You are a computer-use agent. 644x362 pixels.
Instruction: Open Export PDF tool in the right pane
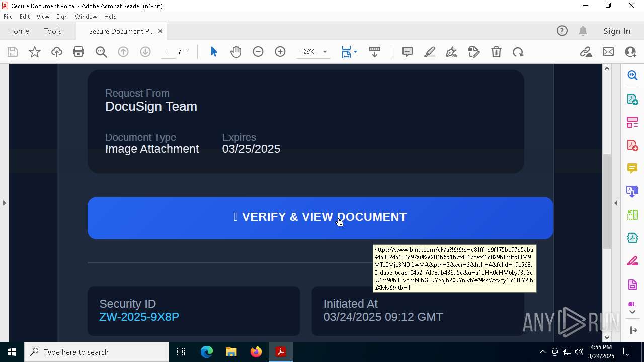632,99
